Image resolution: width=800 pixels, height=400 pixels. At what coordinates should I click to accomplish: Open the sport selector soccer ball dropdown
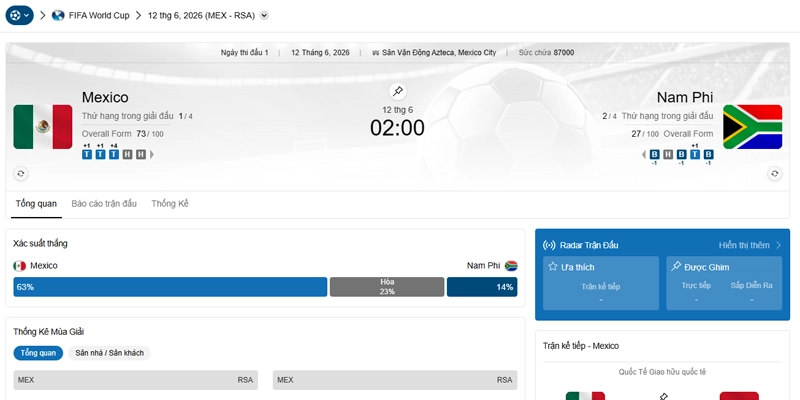pos(19,15)
